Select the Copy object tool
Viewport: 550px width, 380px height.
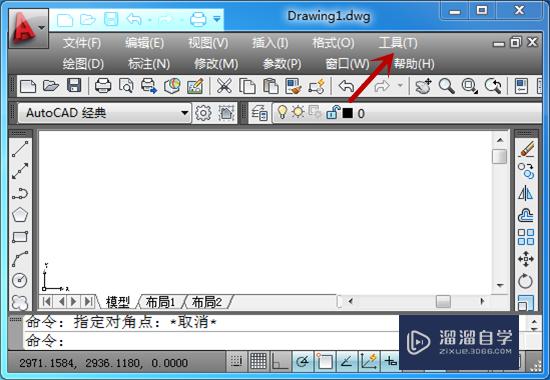[x=526, y=171]
